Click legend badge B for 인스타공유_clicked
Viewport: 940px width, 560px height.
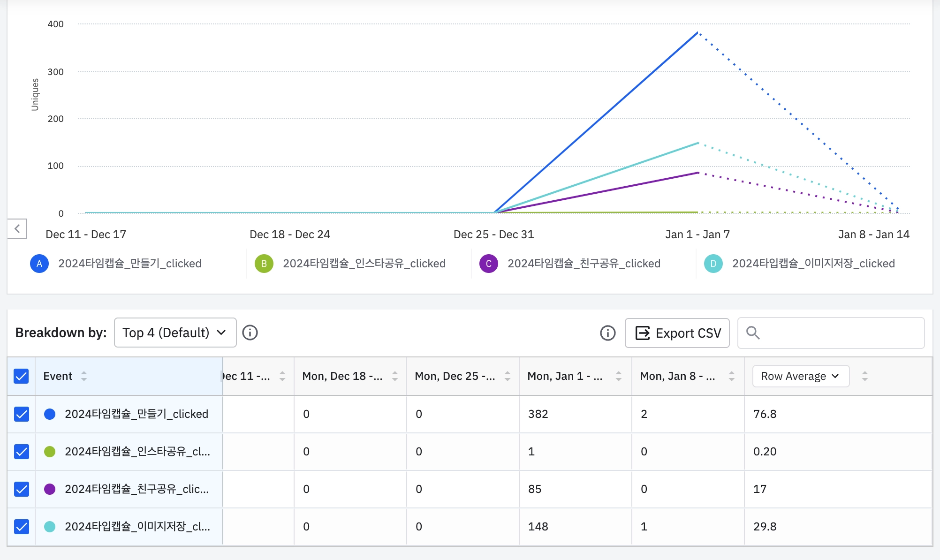click(x=264, y=264)
